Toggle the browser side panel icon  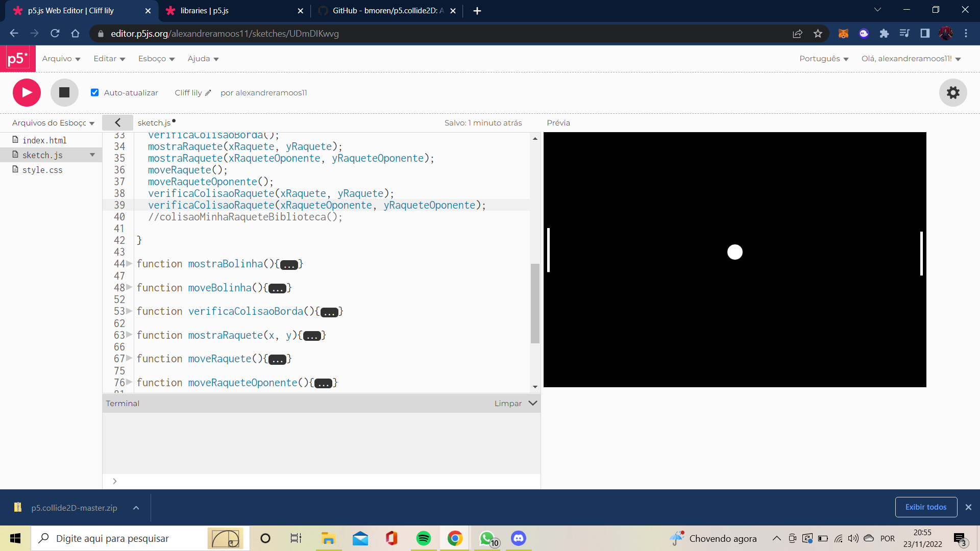(x=925, y=34)
